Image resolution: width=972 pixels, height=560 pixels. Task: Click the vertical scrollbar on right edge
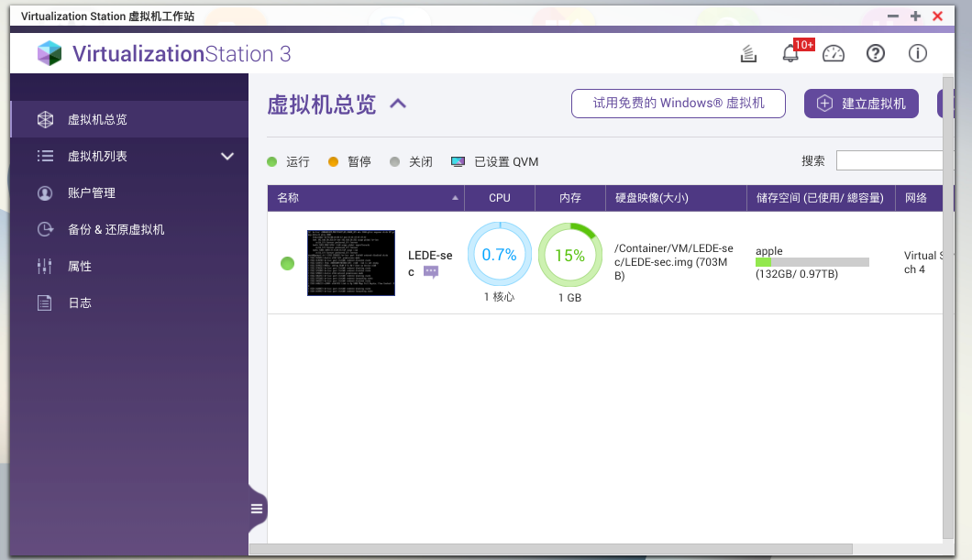coord(948,307)
